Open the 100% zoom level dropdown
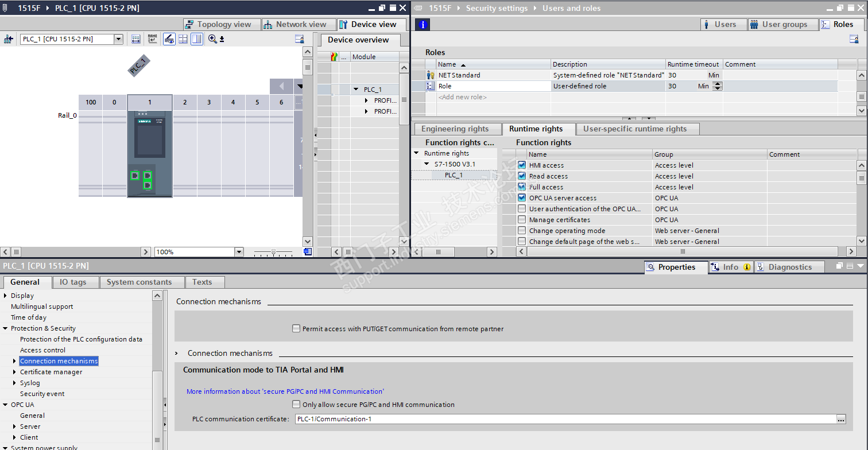 (239, 252)
